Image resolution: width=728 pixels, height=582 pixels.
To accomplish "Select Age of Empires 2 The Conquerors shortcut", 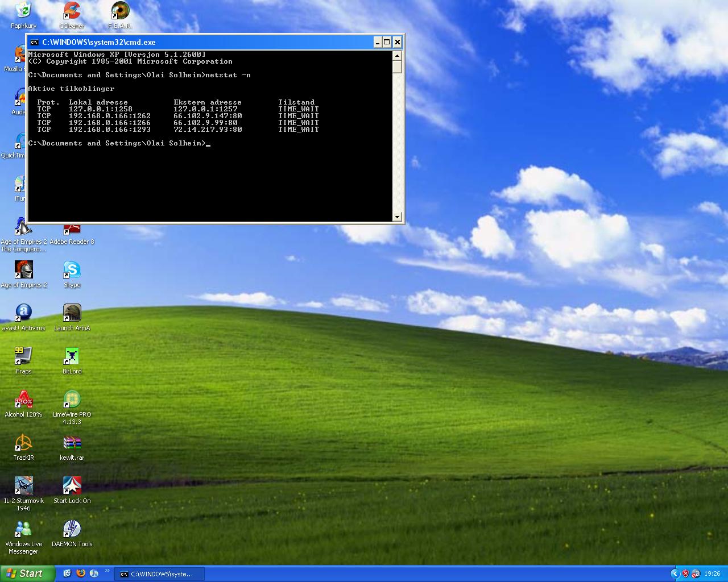I will 23,235.
